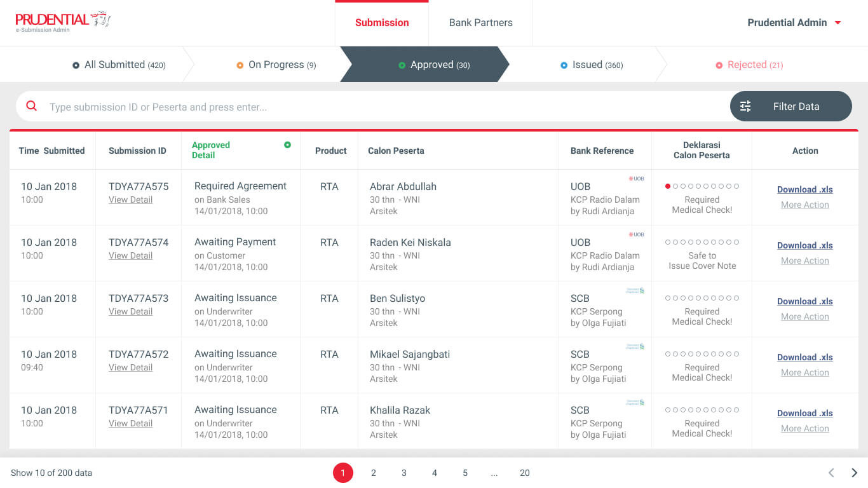Screen dimensions: 868x488
Task: Click green status dot in Approved Detail header
Action: [287, 145]
